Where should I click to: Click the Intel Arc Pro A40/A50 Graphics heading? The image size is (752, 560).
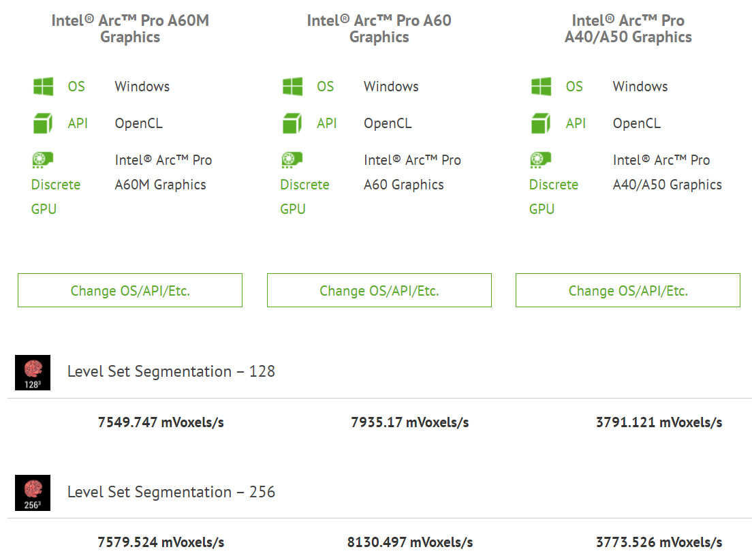[x=628, y=29]
